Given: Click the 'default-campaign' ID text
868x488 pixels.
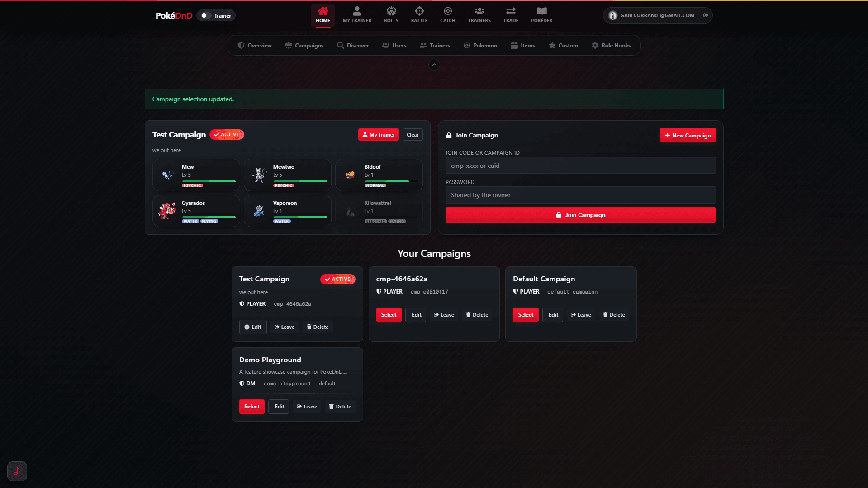Looking at the screenshot, I should point(572,292).
